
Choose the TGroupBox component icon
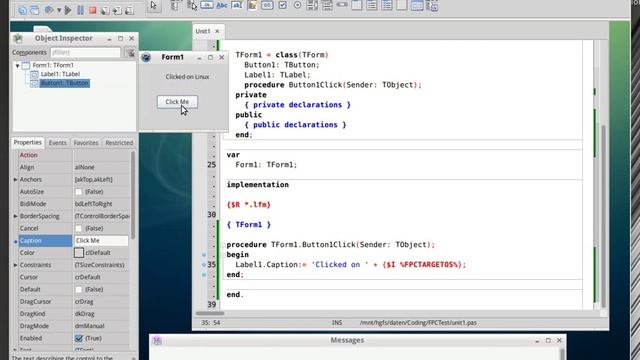click(357, 5)
